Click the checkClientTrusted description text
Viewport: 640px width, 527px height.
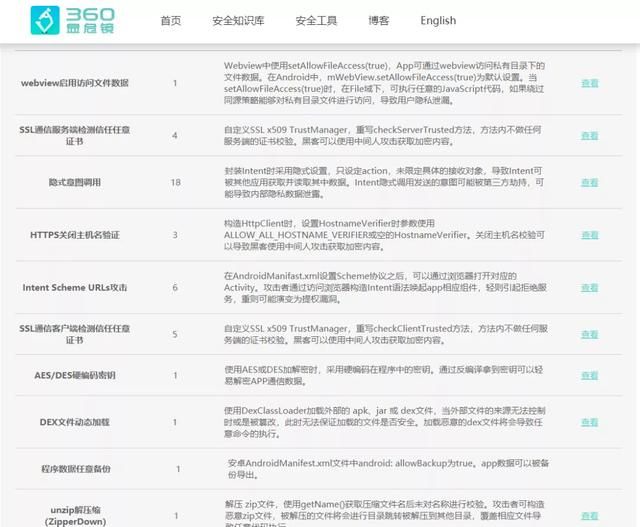tap(386, 334)
